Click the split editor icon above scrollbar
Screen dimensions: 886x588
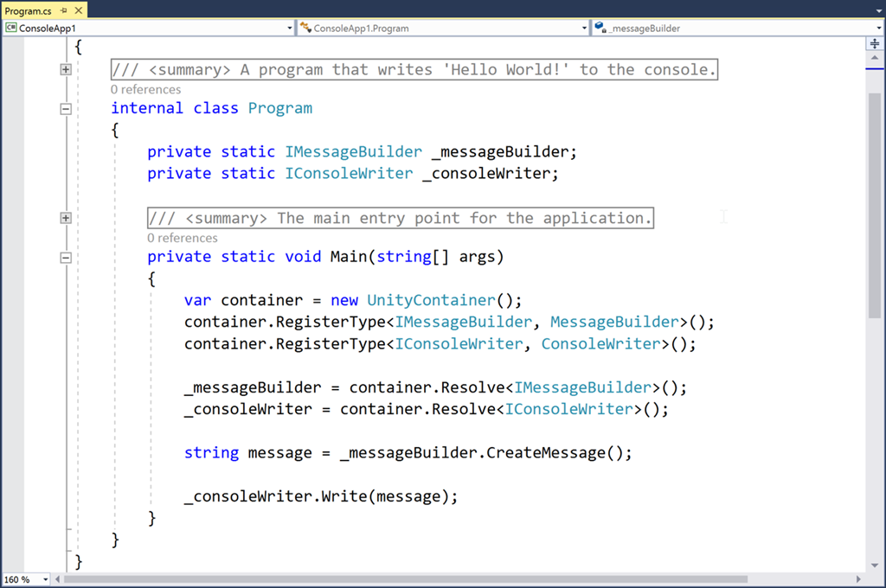click(x=876, y=43)
